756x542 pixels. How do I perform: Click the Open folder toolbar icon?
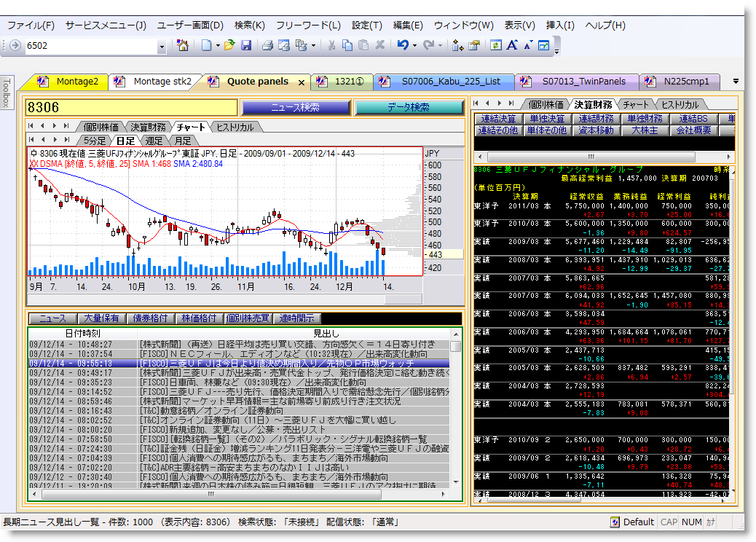coord(229,45)
